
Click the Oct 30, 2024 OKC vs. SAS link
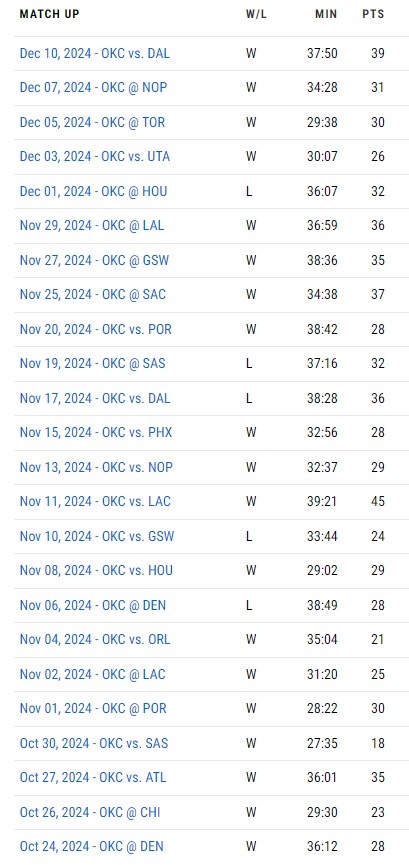[x=94, y=743]
